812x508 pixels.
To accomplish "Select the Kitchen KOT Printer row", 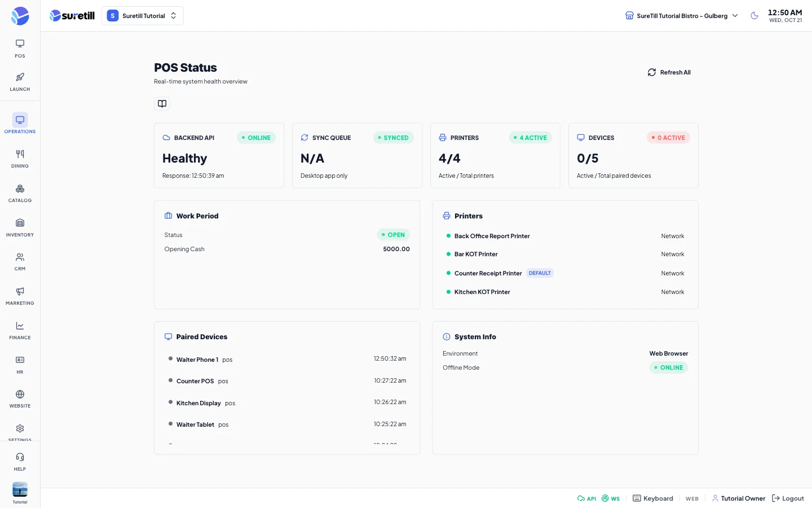I will click(565, 292).
